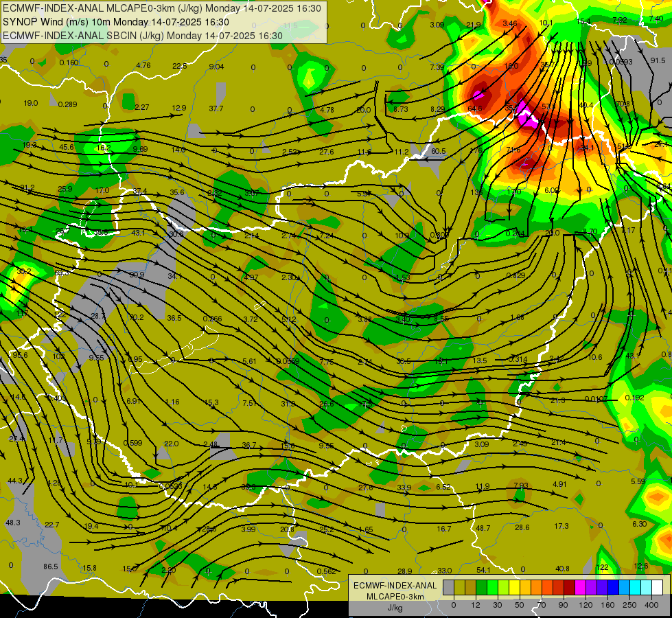The height and width of the screenshot is (618, 672).
Task: Click the map value 64.6 in the red zone
Action: (x=475, y=108)
